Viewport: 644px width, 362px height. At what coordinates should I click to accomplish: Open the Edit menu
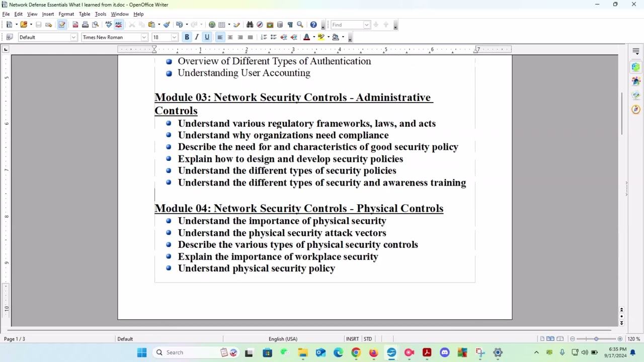(19, 14)
